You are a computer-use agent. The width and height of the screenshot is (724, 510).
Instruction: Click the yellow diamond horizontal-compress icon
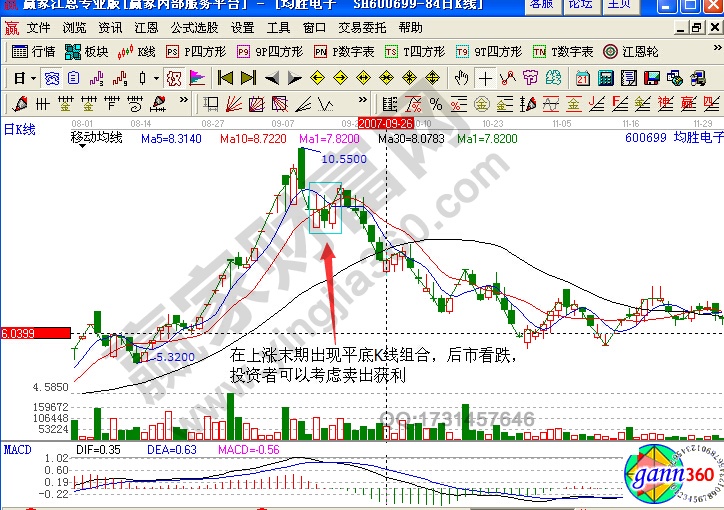pos(386,78)
